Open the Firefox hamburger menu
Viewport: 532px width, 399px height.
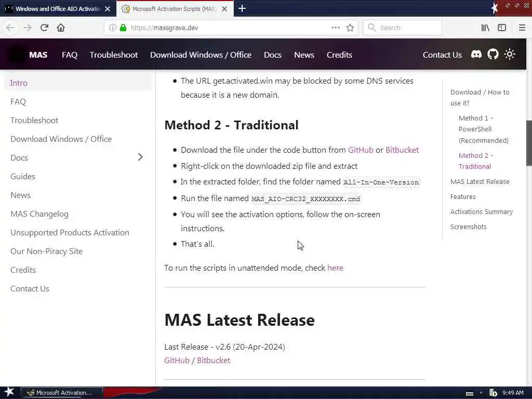pos(522,28)
